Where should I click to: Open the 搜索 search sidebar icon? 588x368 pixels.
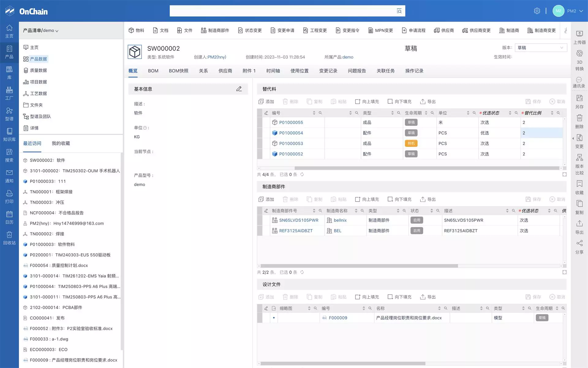pyautogui.click(x=9, y=155)
